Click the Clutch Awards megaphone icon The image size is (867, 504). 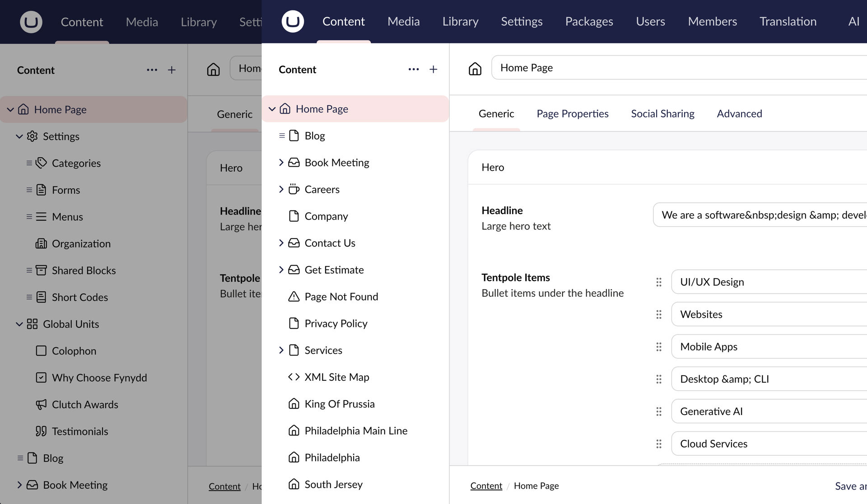41,405
